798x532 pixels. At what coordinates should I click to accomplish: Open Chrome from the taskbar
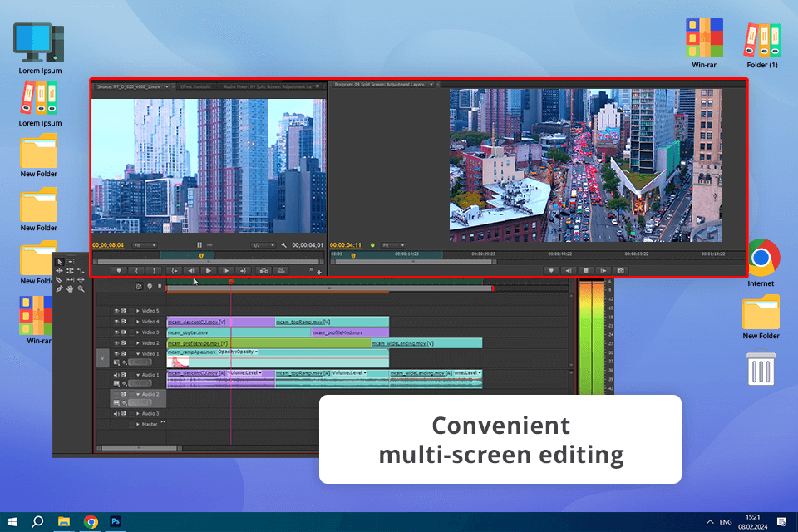click(91, 522)
